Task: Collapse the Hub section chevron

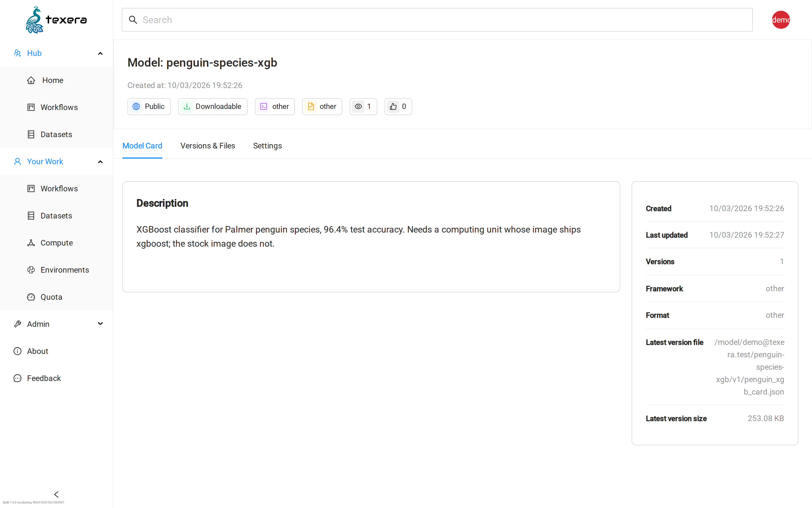Action: [x=100, y=53]
